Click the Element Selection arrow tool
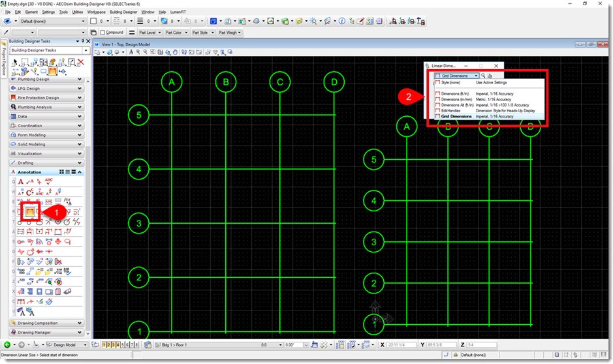 pyautogui.click(x=15, y=63)
